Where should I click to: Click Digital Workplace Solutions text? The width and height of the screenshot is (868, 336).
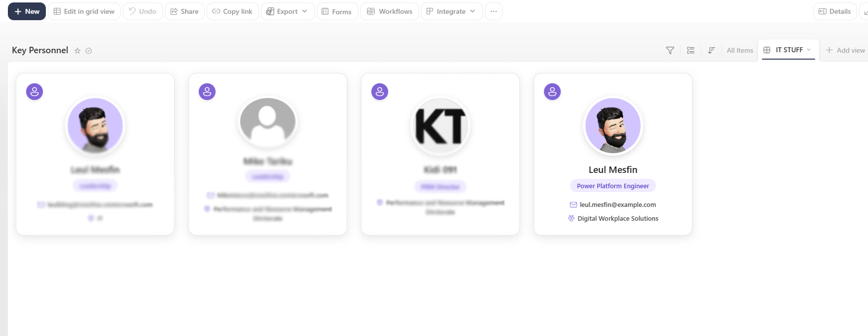point(618,218)
